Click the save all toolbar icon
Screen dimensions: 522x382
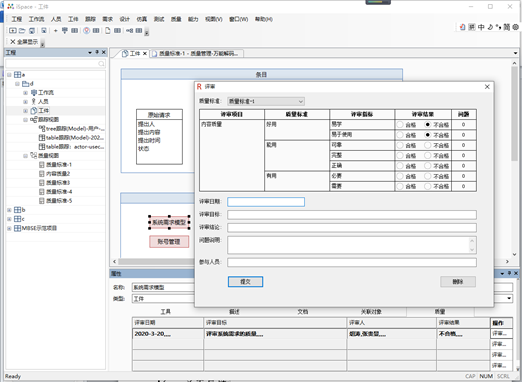[x=32, y=31]
